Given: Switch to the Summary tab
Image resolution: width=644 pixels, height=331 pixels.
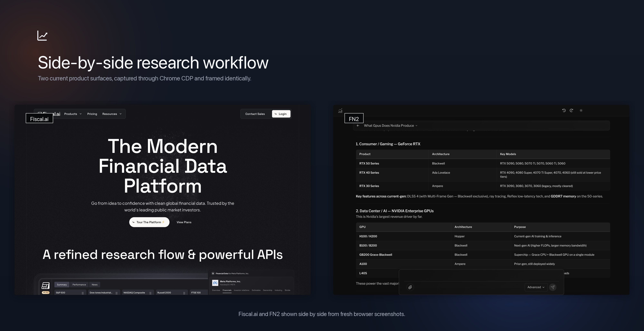Looking at the screenshot, I should point(62,284).
